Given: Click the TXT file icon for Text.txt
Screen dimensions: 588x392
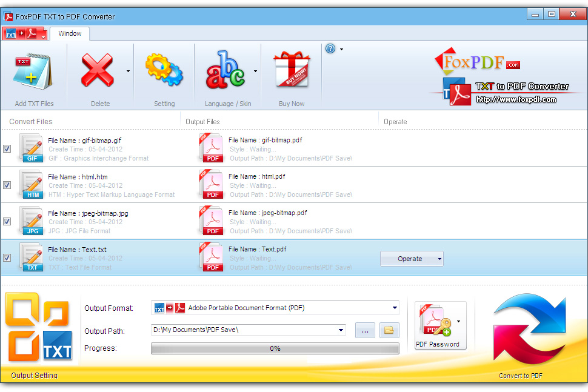Looking at the screenshot, I should pos(32,257).
